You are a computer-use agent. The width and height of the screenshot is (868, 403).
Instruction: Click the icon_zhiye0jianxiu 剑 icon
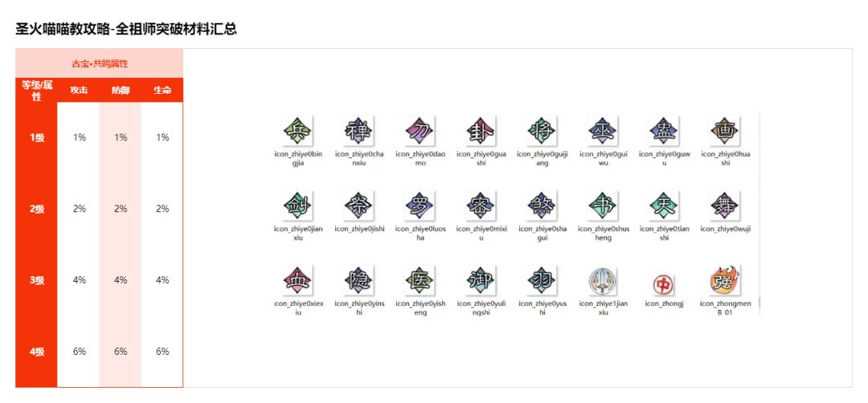click(x=298, y=205)
